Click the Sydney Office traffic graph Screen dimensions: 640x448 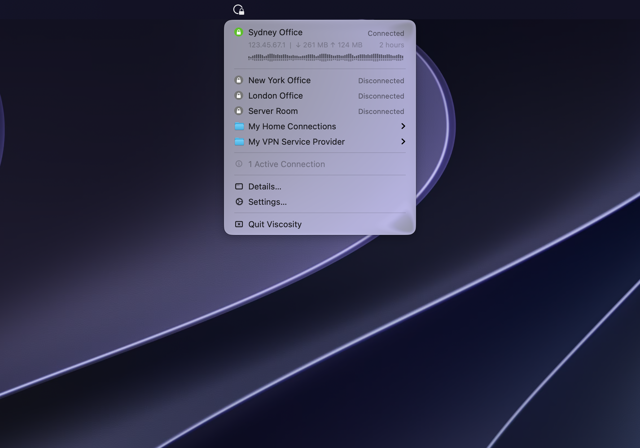point(326,57)
